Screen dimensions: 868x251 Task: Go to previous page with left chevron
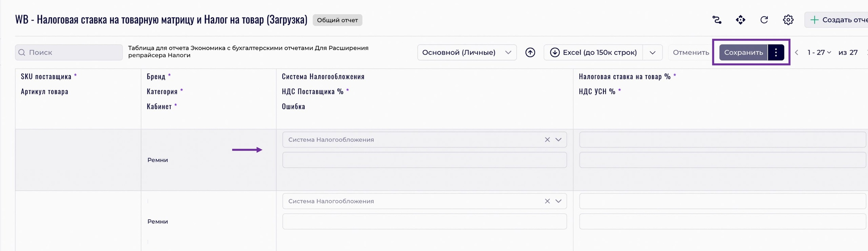tap(796, 53)
